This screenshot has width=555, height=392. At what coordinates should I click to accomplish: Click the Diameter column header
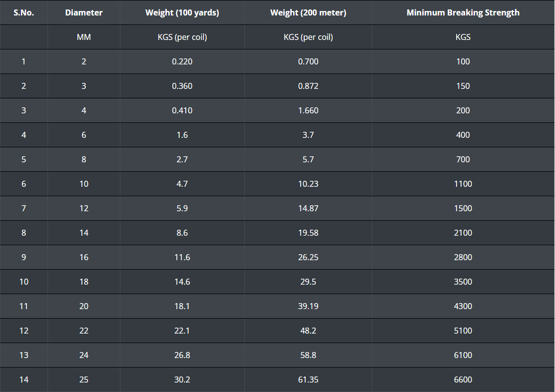point(84,13)
